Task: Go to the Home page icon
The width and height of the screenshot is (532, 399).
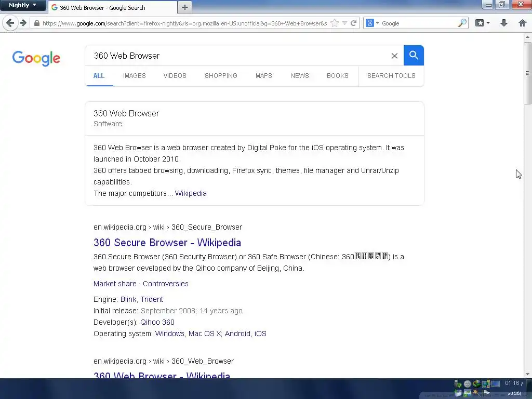Action: pyautogui.click(x=523, y=23)
